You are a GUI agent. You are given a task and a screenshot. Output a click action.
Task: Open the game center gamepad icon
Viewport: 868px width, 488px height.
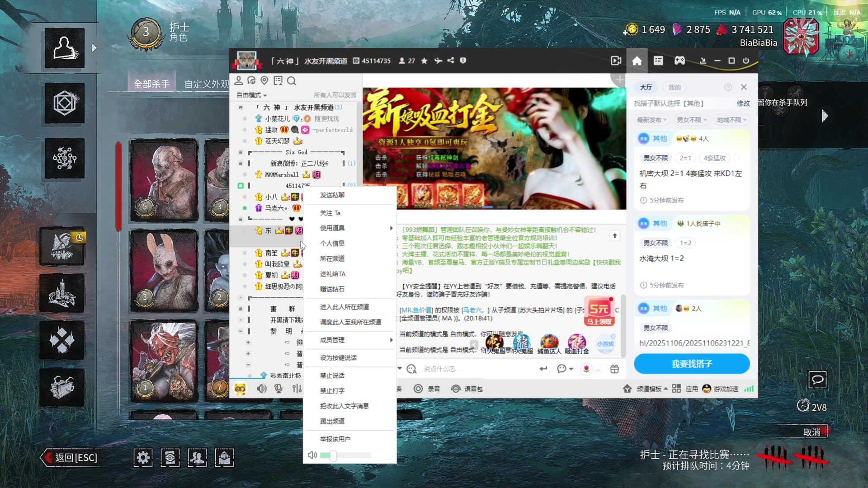pos(680,61)
